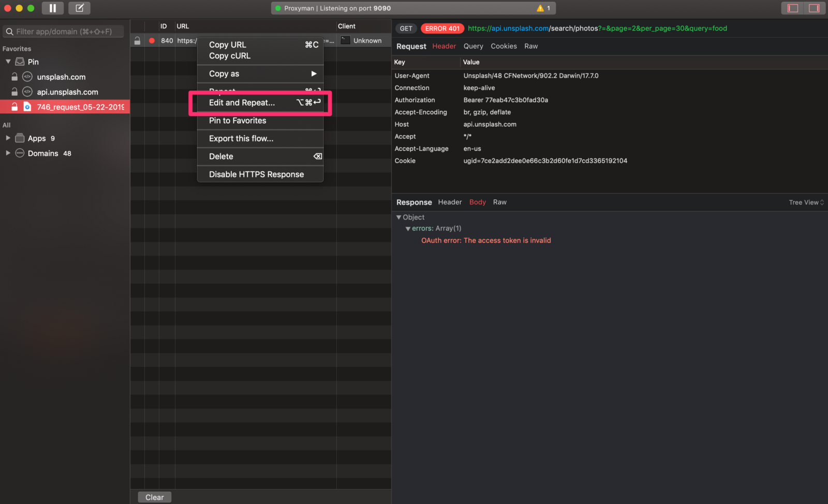Open the compose request icon
Screen dimensions: 828x504
tap(79, 8)
